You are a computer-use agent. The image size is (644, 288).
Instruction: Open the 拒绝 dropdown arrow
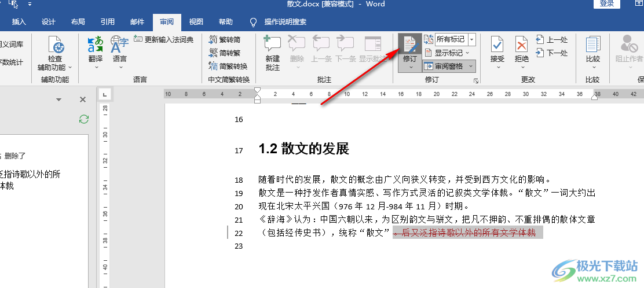click(522, 68)
